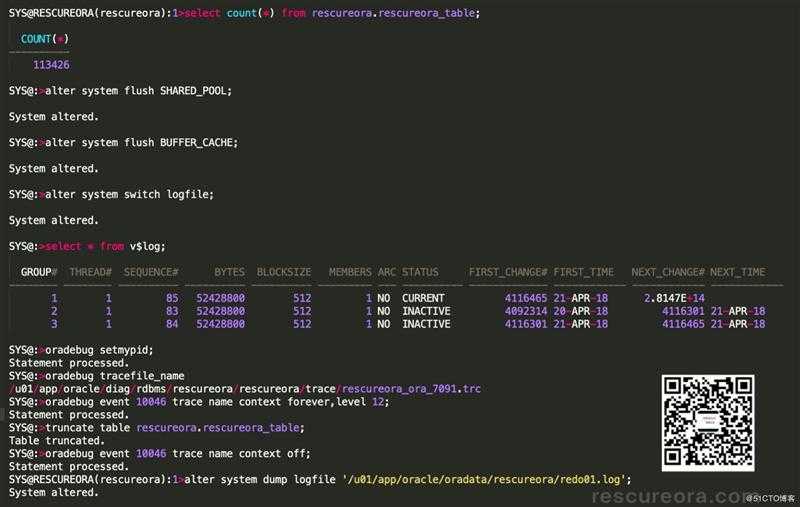
Task: Click the GROUP# column header
Action: tap(39, 272)
